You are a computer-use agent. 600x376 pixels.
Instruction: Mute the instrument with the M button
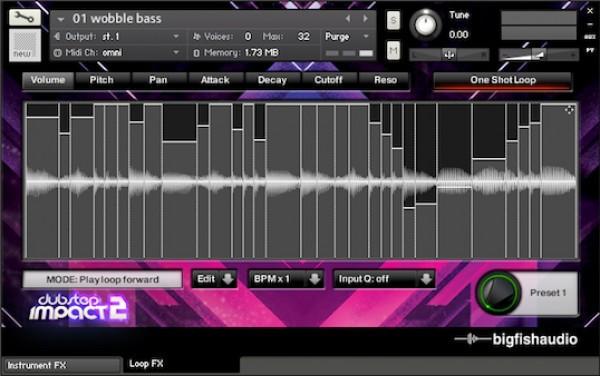click(393, 50)
